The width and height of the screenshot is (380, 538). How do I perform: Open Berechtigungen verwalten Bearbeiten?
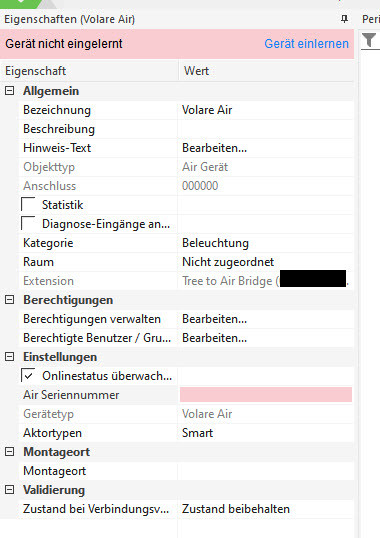[x=266, y=319]
